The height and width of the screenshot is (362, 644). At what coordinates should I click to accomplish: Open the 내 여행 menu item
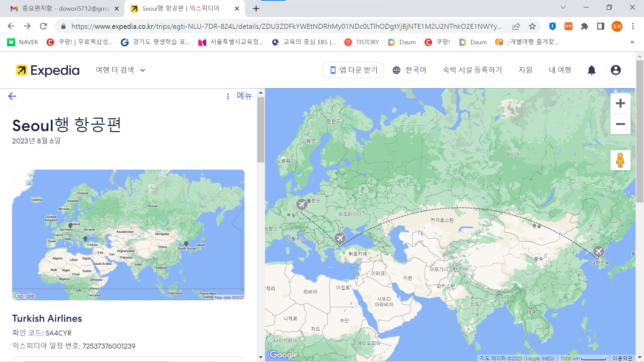click(x=560, y=70)
